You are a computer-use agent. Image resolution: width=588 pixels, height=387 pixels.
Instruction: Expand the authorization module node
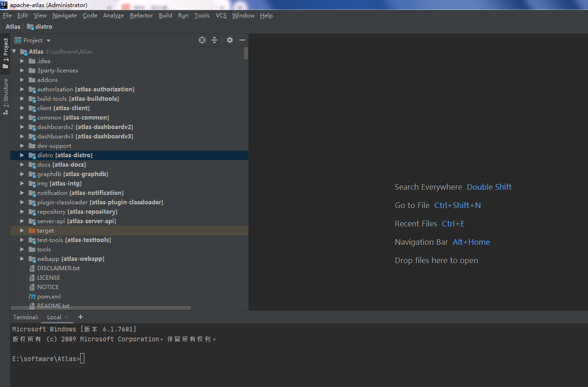click(22, 89)
